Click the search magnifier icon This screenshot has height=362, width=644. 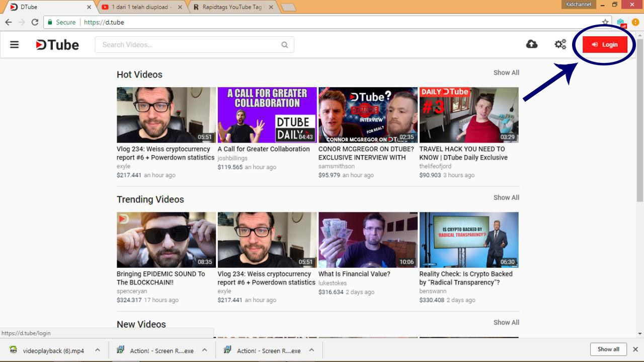click(285, 45)
